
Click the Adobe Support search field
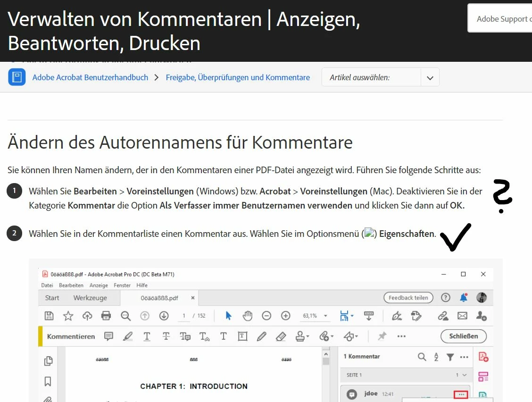pyautogui.click(x=500, y=18)
